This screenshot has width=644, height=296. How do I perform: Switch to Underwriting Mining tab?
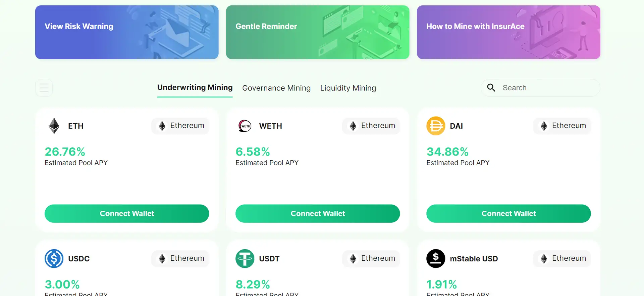195,88
